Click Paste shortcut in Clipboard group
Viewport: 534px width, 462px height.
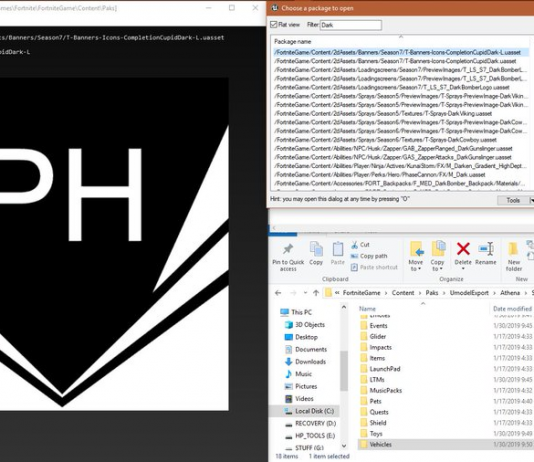coord(374,267)
